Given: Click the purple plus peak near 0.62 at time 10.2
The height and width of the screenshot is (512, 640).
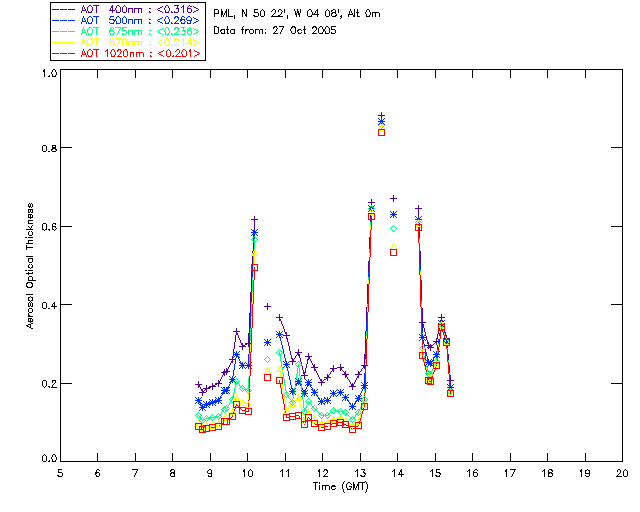Looking at the screenshot, I should pyautogui.click(x=254, y=220).
